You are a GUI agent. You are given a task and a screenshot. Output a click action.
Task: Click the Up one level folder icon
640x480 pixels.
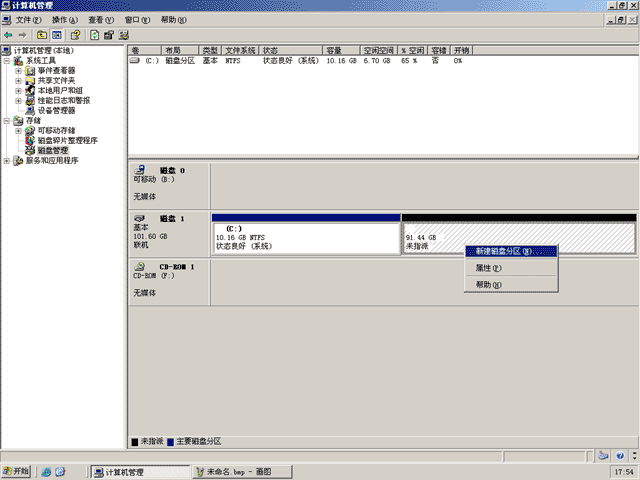point(42,35)
